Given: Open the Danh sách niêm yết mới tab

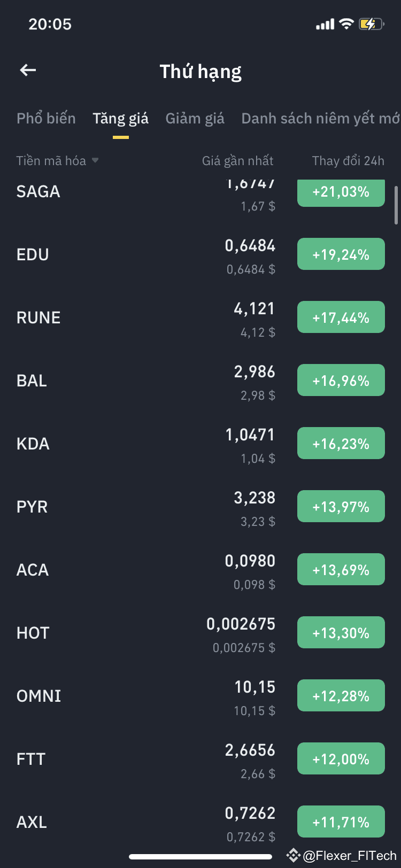Looking at the screenshot, I should point(320,118).
